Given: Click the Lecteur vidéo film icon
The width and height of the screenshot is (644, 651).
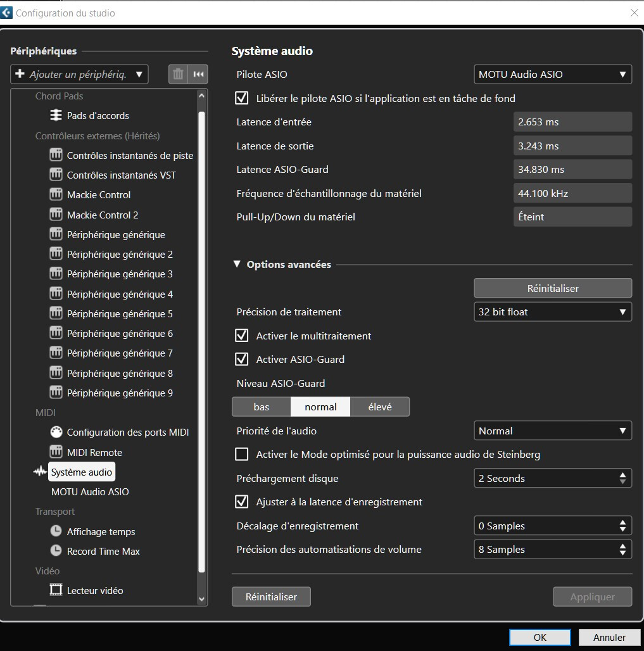Looking at the screenshot, I should pos(56,590).
